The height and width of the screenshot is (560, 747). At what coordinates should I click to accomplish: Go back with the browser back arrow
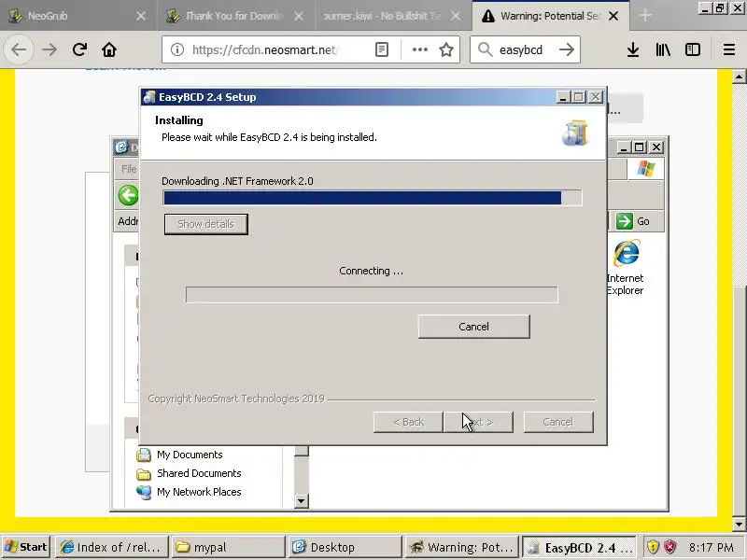(19, 49)
